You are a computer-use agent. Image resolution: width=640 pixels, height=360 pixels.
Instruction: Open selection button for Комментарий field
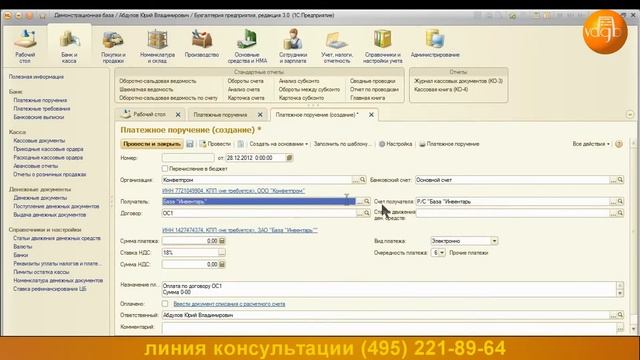coord(620,327)
